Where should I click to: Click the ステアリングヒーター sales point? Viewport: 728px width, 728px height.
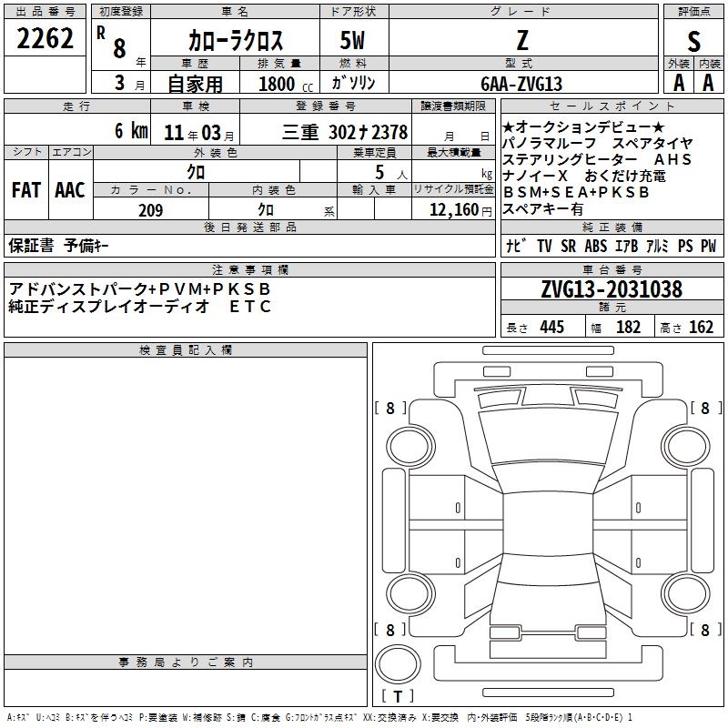pos(570,159)
